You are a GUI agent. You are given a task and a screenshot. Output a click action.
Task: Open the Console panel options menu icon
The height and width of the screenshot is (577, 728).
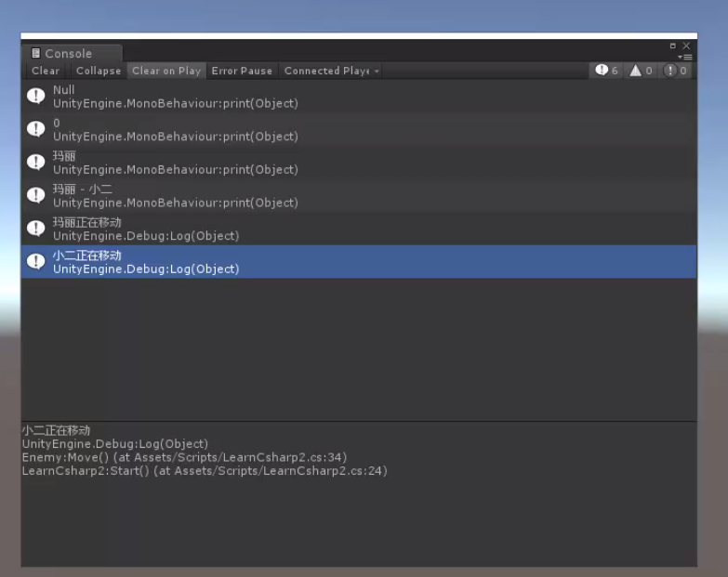(685, 57)
